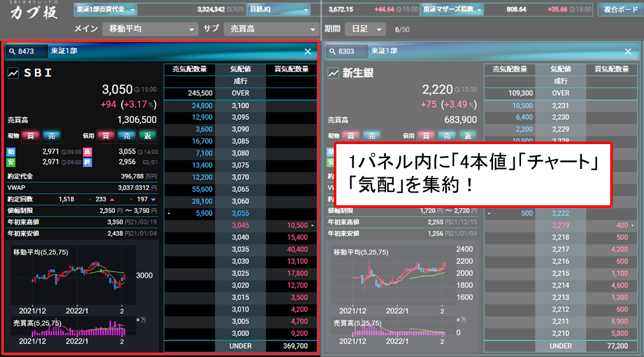Viewport: 644px width, 357px height.
Task: Open the 期間 日足 dropdown
Action: tap(365, 29)
